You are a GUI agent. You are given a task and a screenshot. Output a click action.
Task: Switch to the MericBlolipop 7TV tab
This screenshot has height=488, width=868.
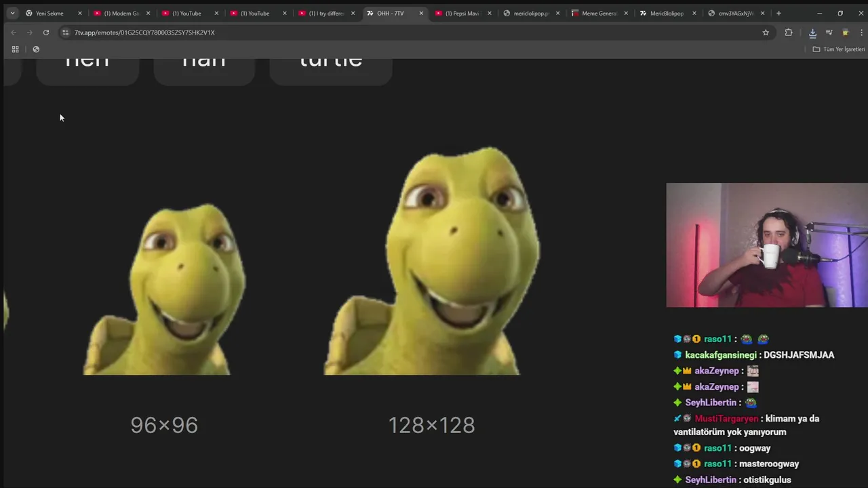tap(668, 13)
